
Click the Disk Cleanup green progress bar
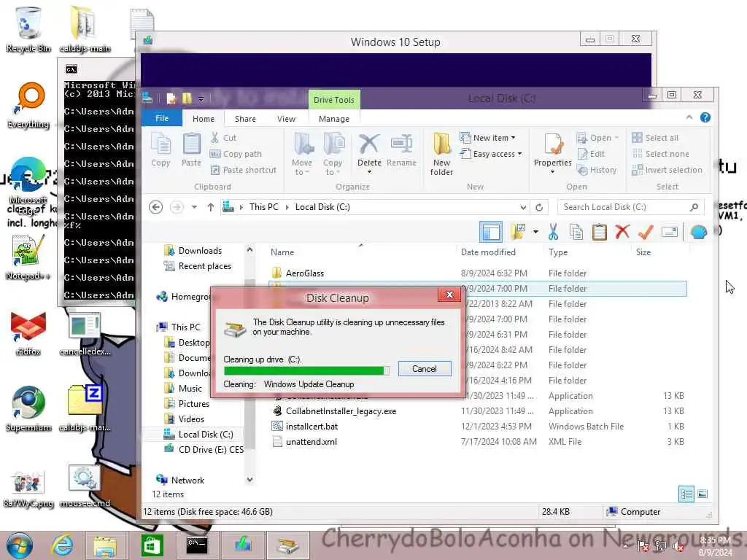click(306, 370)
